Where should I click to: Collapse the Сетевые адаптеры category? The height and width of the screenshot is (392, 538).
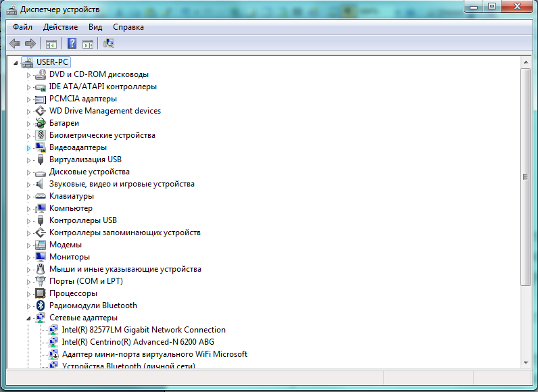(28, 318)
